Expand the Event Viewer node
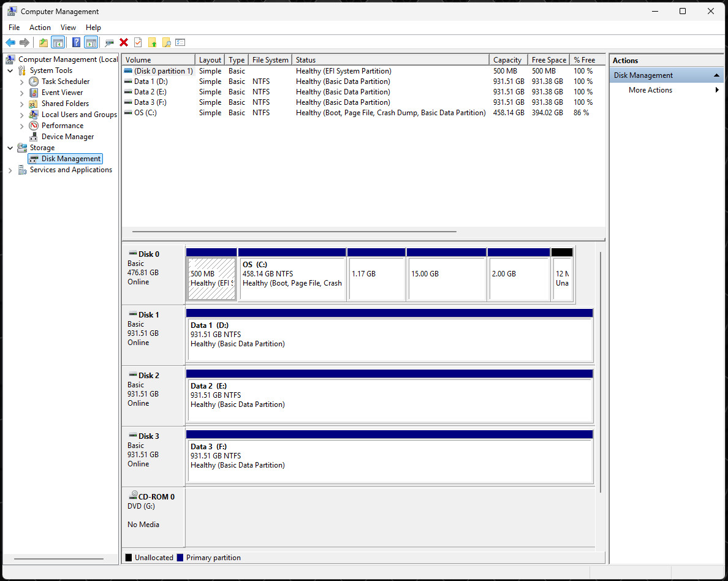 pyautogui.click(x=21, y=93)
